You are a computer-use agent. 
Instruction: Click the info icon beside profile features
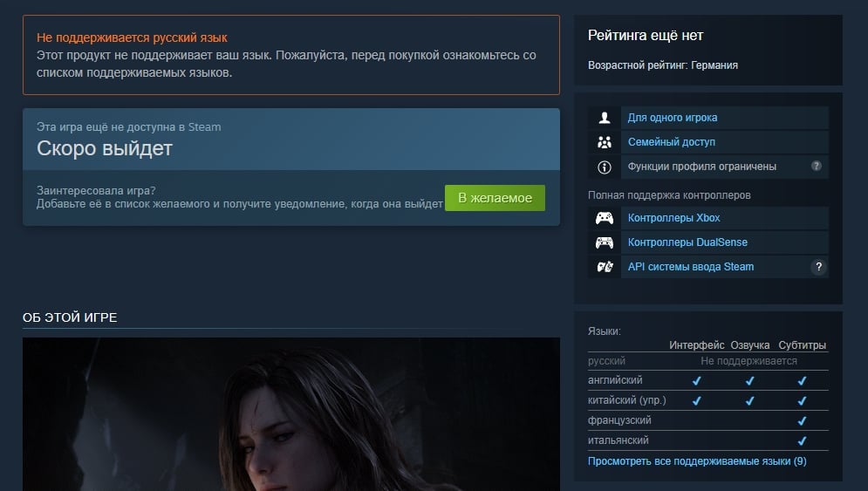[605, 167]
